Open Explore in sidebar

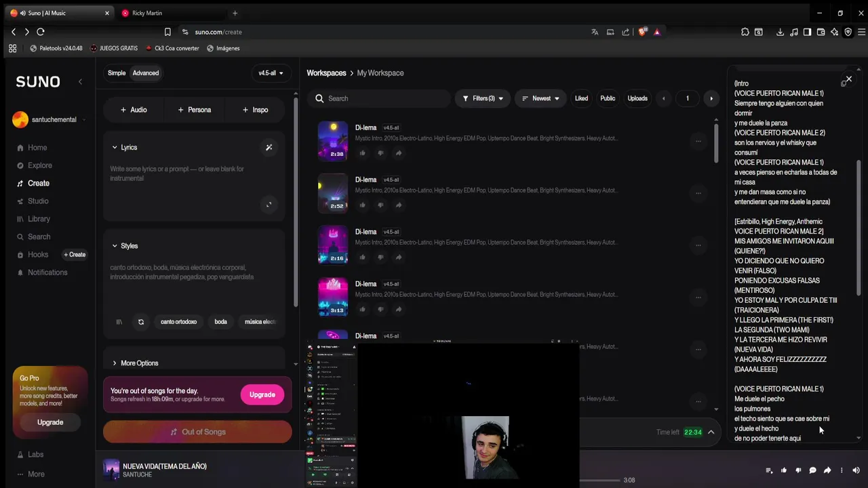coord(35,165)
